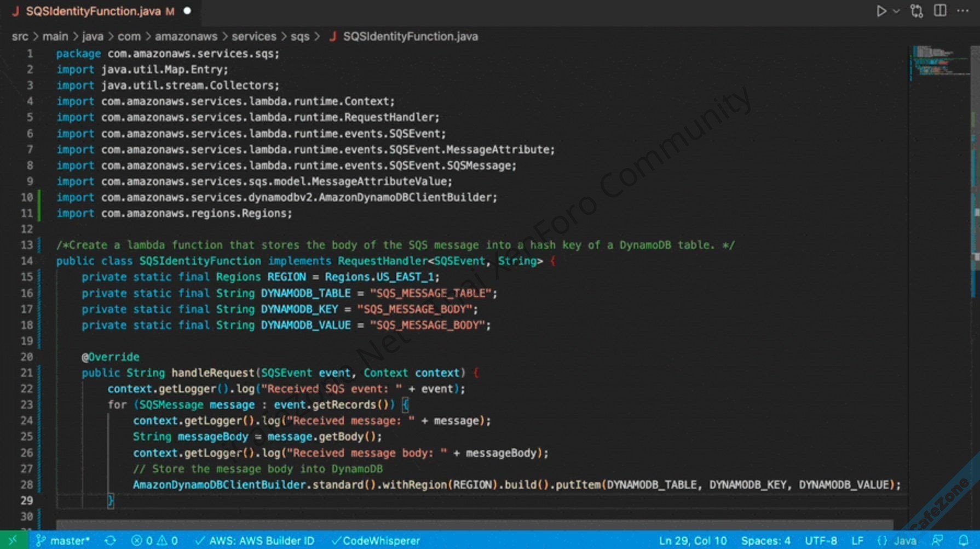Expand the amazonaws breadcrumb segment
The height and width of the screenshot is (549, 980).
pyautogui.click(x=186, y=36)
